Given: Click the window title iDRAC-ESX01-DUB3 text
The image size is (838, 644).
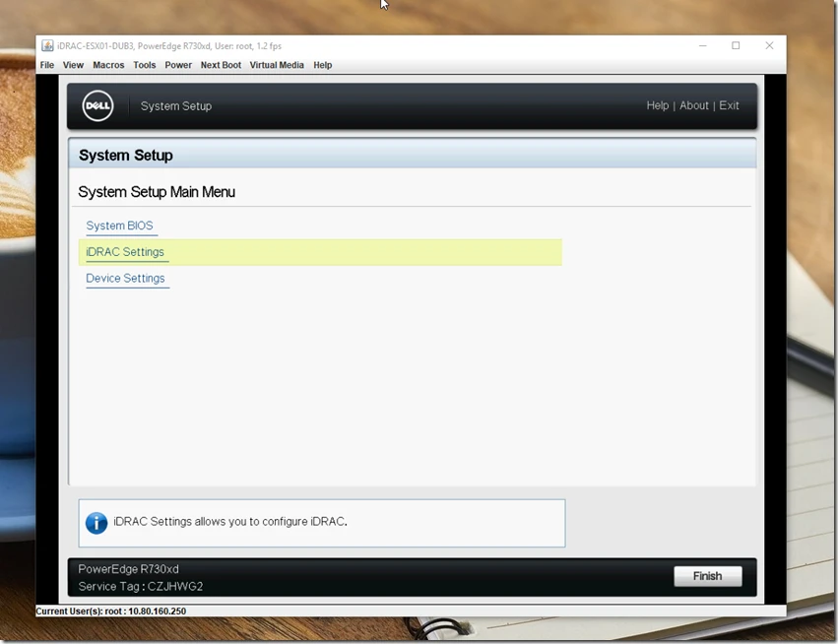Looking at the screenshot, I should coord(169,46).
